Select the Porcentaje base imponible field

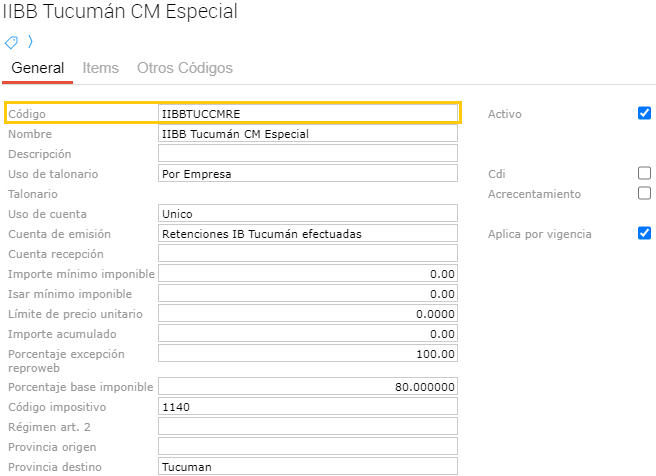(x=307, y=387)
